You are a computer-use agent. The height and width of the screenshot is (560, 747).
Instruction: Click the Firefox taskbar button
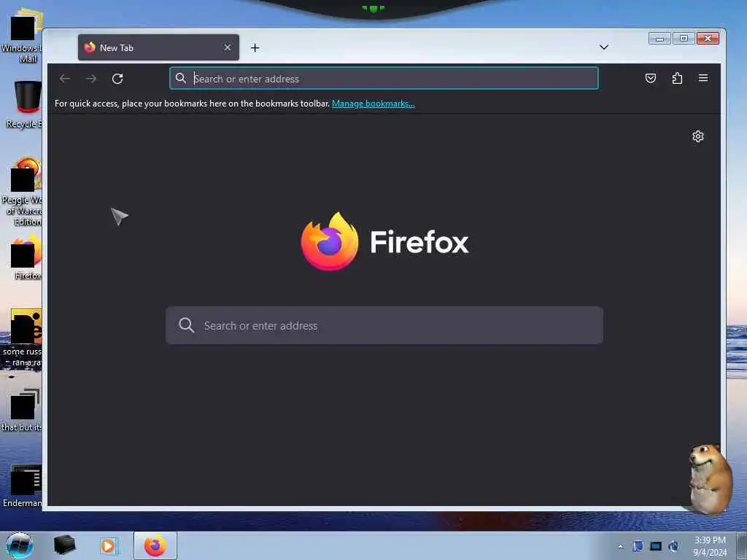pyautogui.click(x=155, y=545)
